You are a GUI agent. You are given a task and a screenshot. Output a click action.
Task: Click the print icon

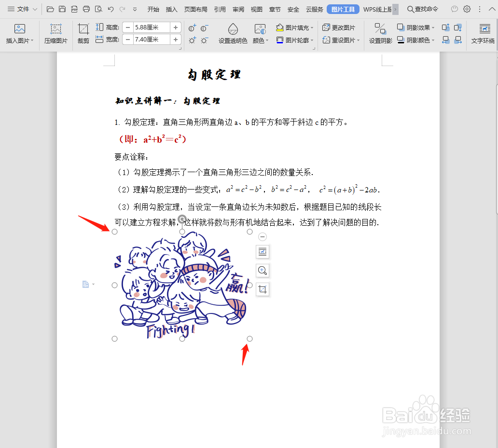[x=86, y=9]
